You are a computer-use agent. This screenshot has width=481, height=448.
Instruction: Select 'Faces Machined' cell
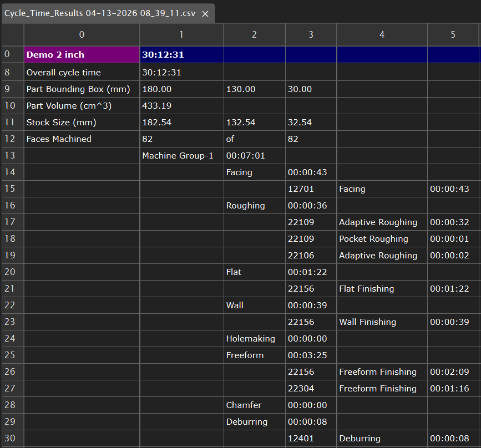[x=82, y=139]
